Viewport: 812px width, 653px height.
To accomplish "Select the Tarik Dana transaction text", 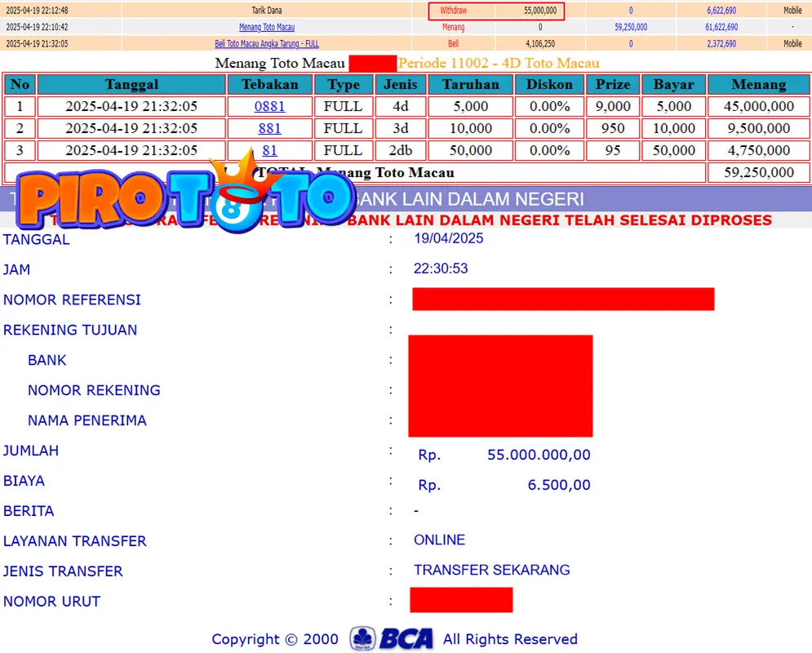I will pyautogui.click(x=267, y=11).
